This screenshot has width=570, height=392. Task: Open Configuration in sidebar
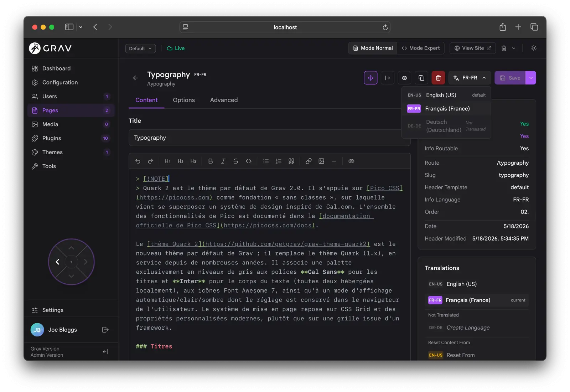71,82
